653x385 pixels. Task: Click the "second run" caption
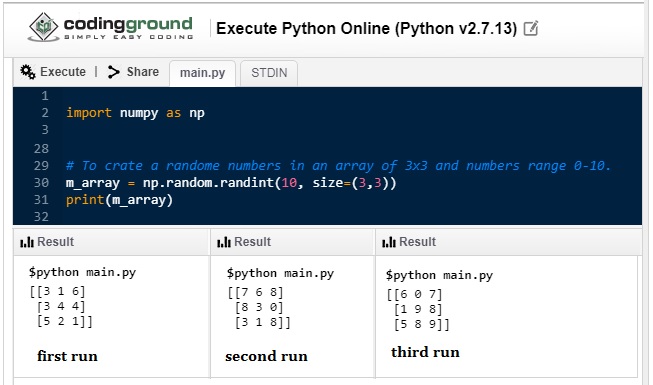(267, 357)
